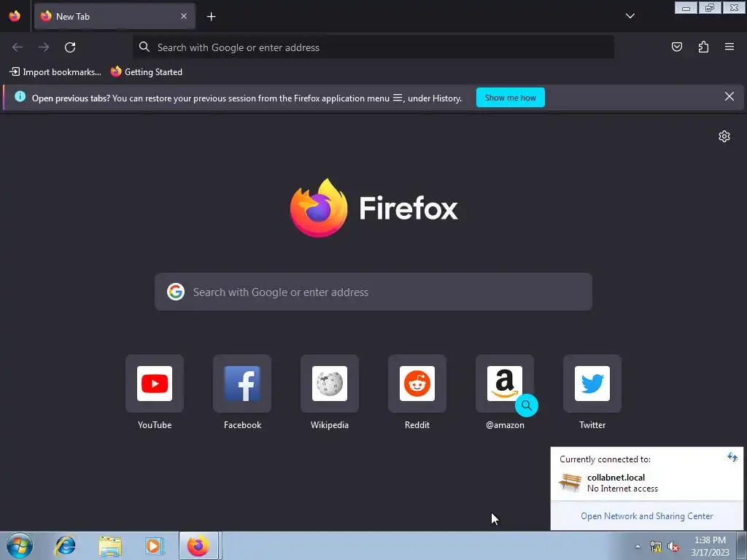The image size is (747, 560).
Task: Go forward one page
Action: [x=44, y=47]
